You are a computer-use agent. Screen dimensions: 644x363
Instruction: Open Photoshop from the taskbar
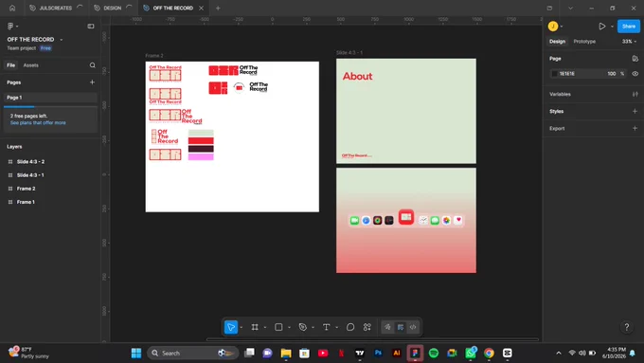pyautogui.click(x=378, y=353)
